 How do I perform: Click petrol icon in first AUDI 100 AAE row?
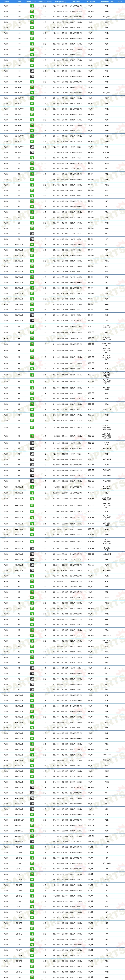(x=32, y=6)
